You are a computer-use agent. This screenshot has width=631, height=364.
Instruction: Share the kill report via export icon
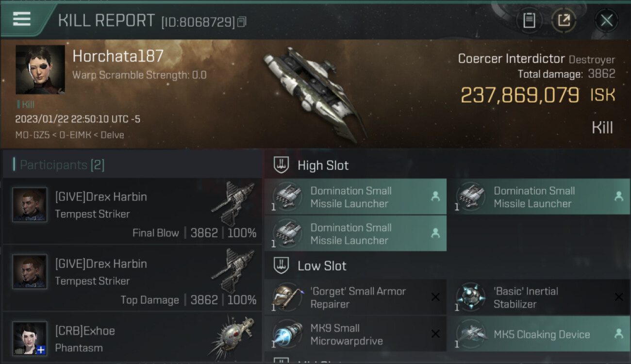click(564, 20)
